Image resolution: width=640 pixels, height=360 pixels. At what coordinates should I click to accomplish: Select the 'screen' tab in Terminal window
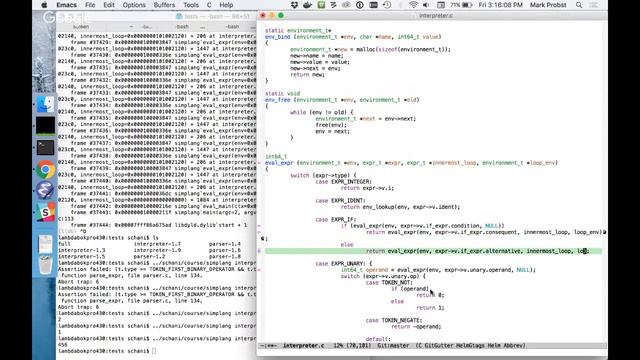(81, 27)
